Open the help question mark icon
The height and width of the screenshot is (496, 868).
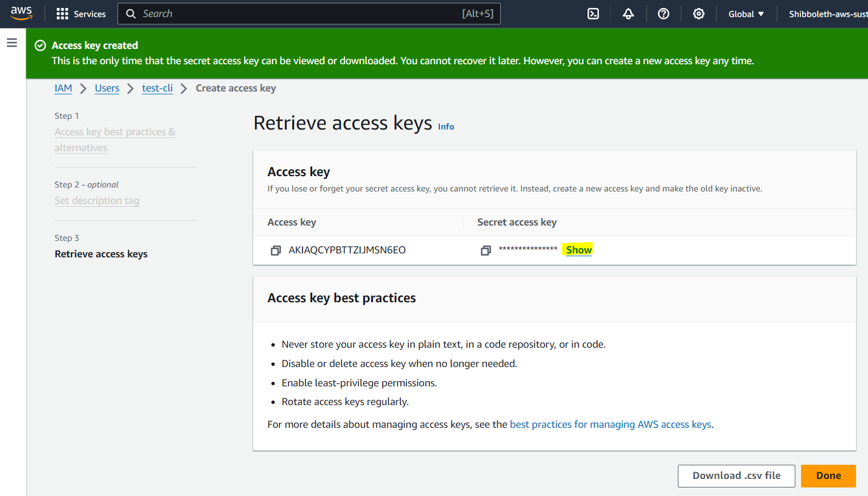(x=664, y=14)
